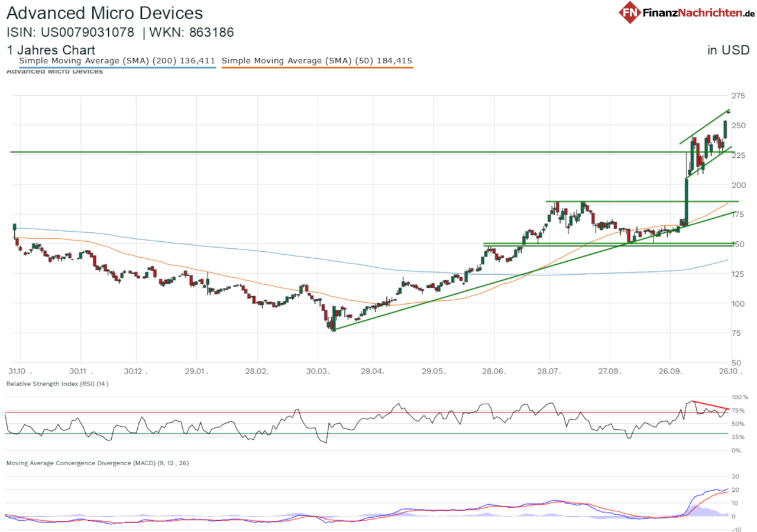Click the blue underline beneath SMA (200) legend

coord(117,67)
